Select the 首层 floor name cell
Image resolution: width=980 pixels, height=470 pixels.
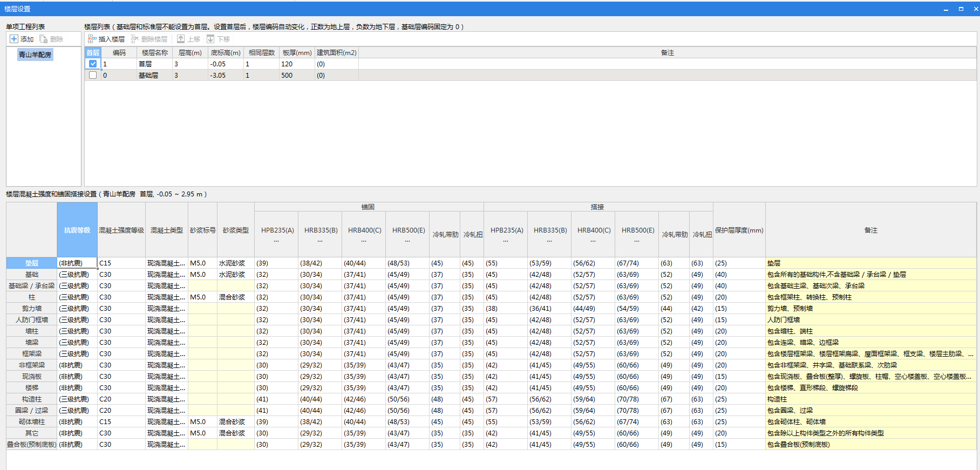(155, 64)
